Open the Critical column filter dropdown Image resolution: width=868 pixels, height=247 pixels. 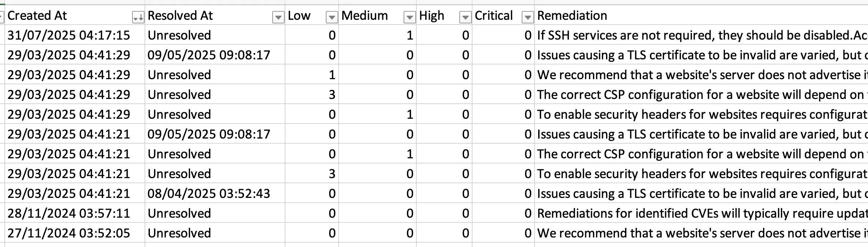pos(528,17)
